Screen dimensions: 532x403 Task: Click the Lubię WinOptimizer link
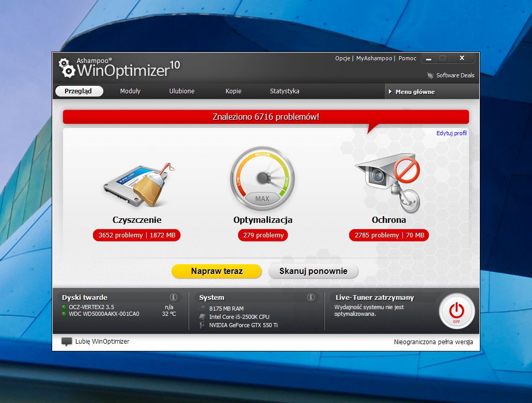[x=102, y=341]
